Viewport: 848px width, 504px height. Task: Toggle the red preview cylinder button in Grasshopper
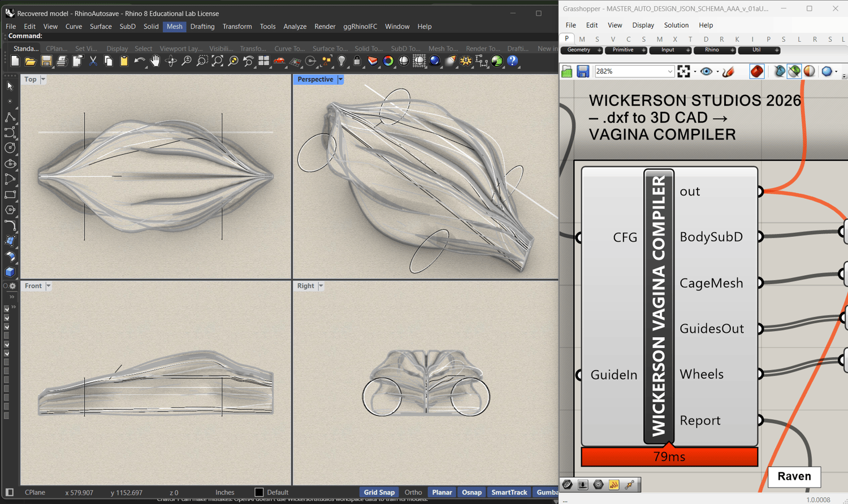[x=757, y=71]
